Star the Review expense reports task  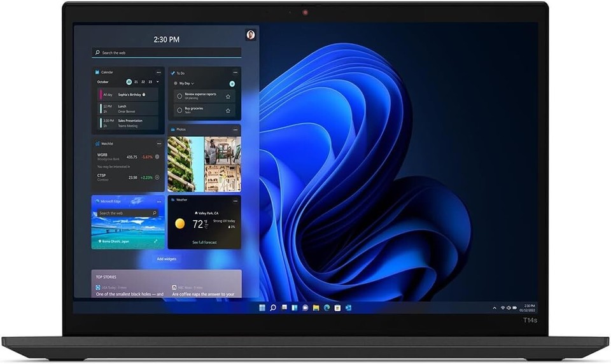228,96
